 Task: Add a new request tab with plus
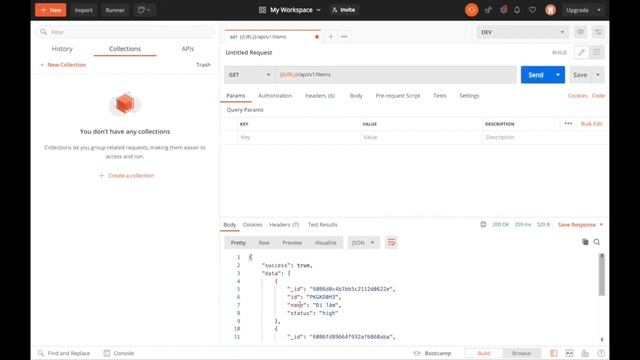(331, 37)
